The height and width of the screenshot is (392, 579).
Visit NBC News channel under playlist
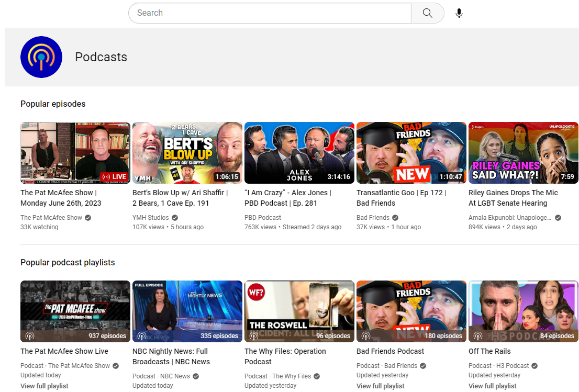pyautogui.click(x=175, y=376)
